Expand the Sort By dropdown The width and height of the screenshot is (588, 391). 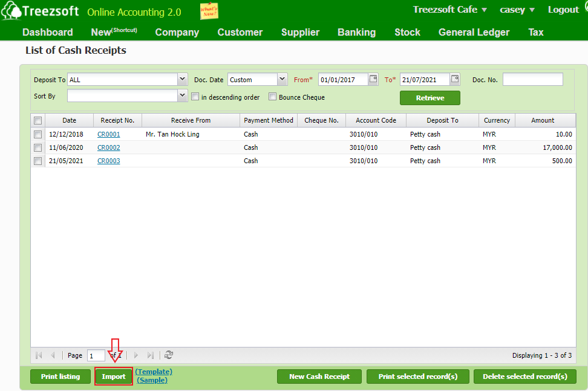(182, 95)
